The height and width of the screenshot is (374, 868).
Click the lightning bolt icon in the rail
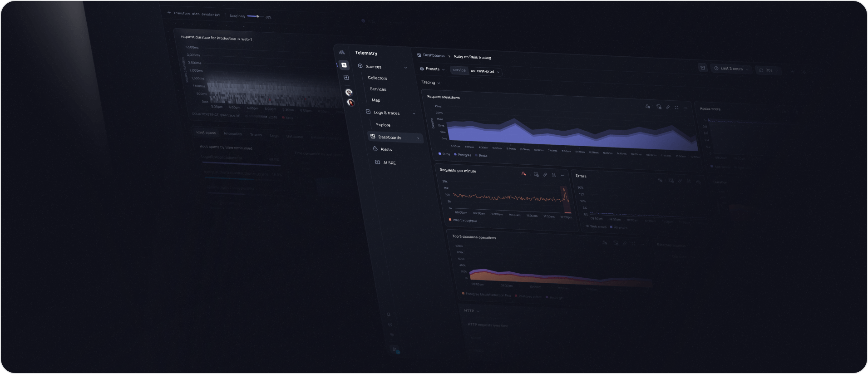coord(346,78)
